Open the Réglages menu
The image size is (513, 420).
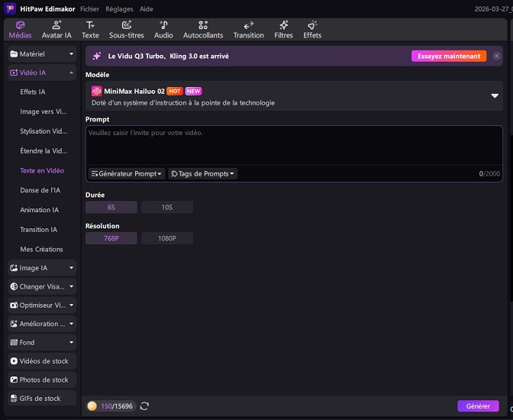tap(119, 9)
